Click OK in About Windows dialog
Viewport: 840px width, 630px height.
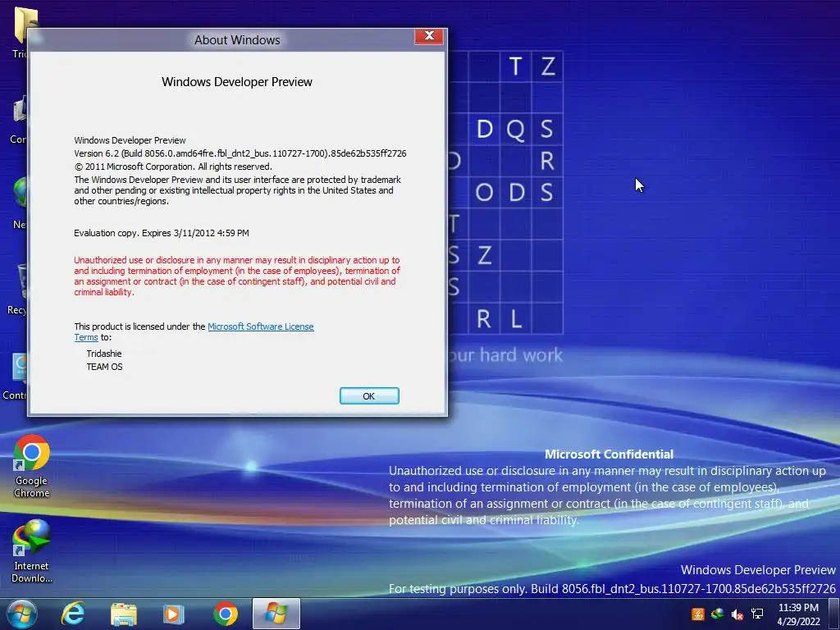point(369,396)
